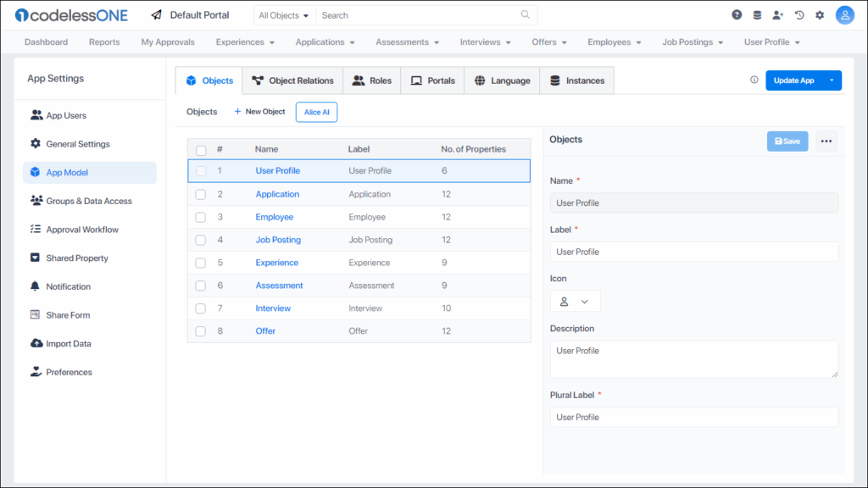The image size is (868, 488).
Task: Check the checkbox for the Employee row
Action: point(200,217)
